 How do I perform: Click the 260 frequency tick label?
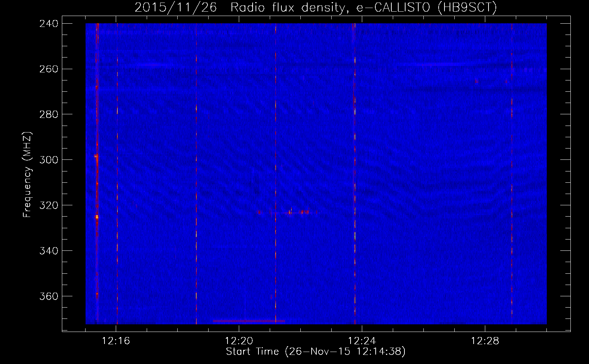(48, 69)
